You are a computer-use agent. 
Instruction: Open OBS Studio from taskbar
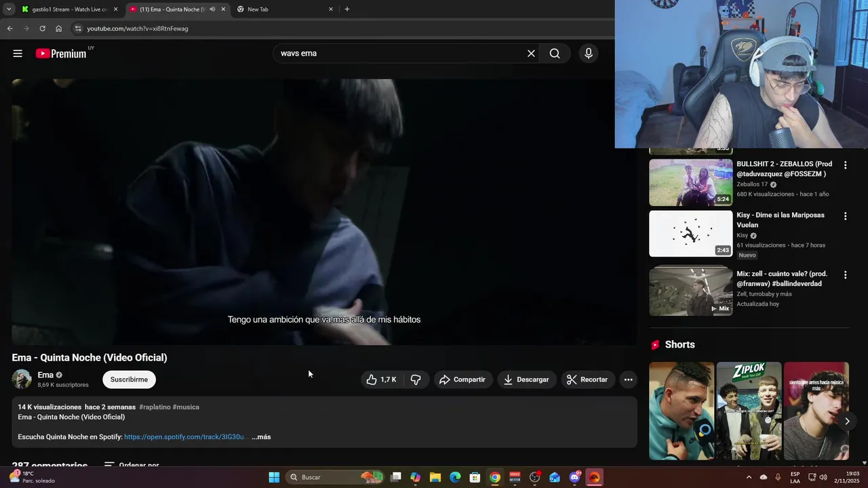(x=535, y=477)
